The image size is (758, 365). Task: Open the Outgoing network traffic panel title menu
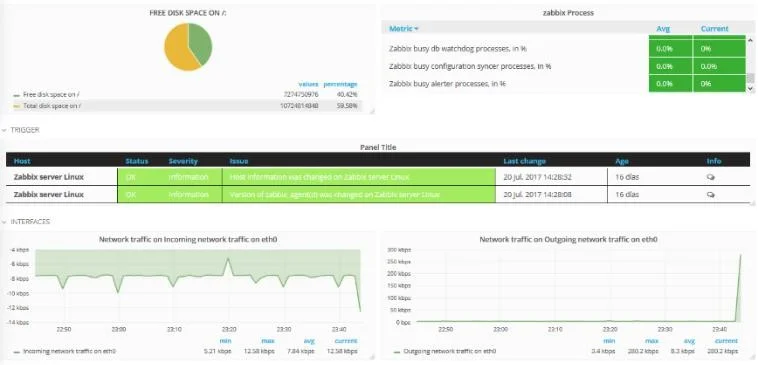(x=568, y=239)
